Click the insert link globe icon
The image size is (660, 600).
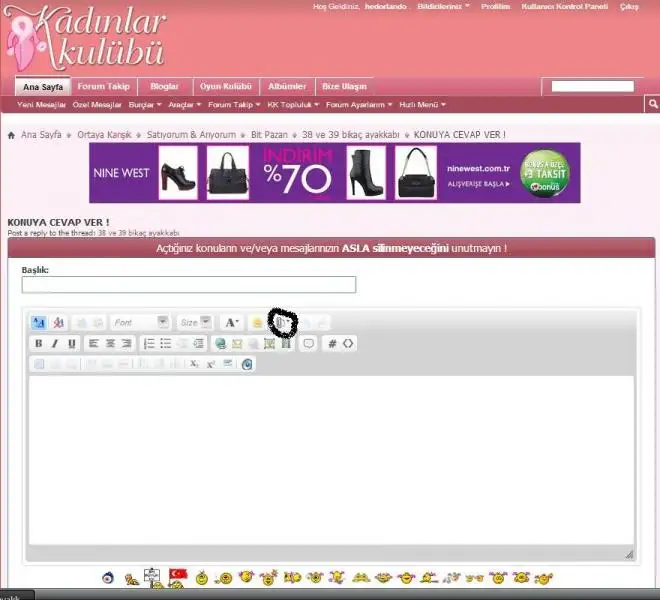220,343
